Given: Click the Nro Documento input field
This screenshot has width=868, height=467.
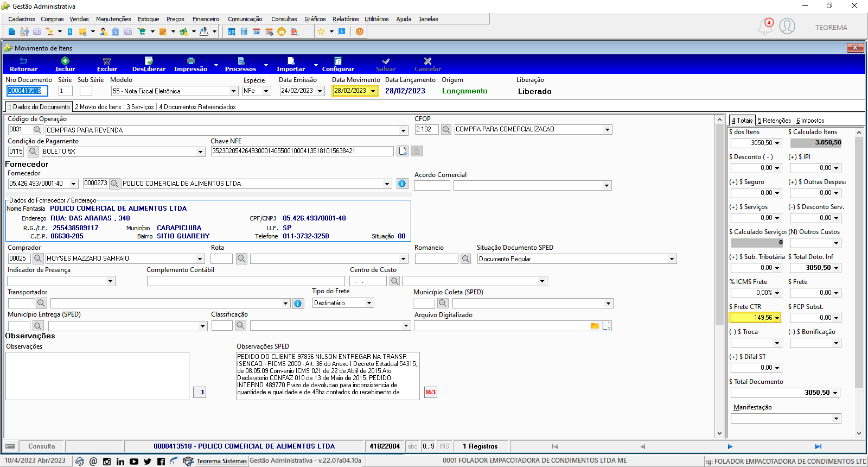Looking at the screenshot, I should coord(28,91).
